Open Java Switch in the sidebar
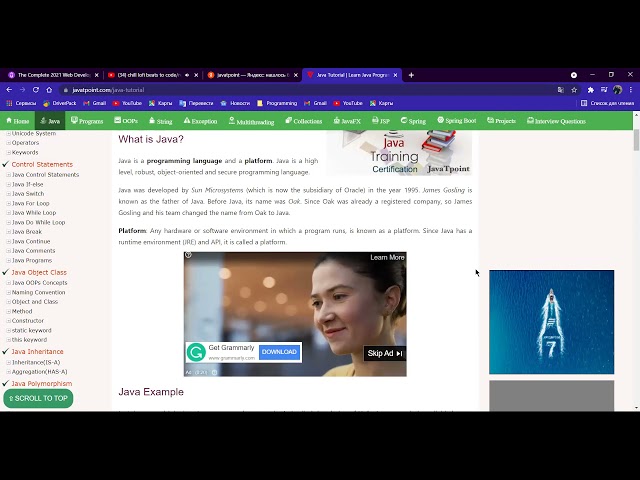 point(28,194)
